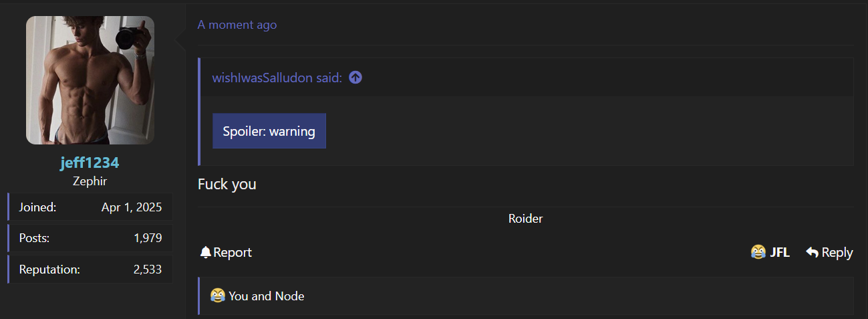Image resolution: width=868 pixels, height=319 pixels.
Task: Click the reply arrow icon
Action: pos(812,252)
